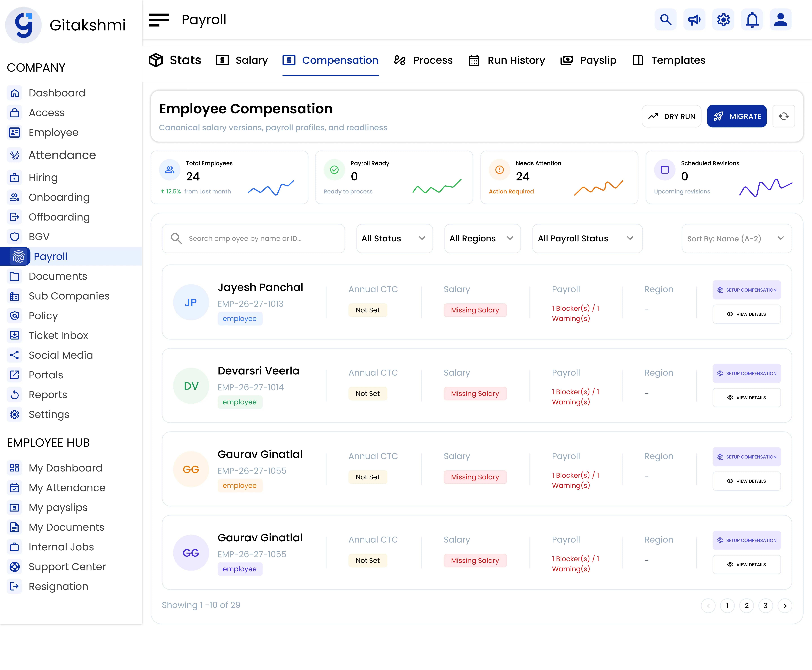Click the Migrate button
The height and width of the screenshot is (670, 812).
pos(737,116)
